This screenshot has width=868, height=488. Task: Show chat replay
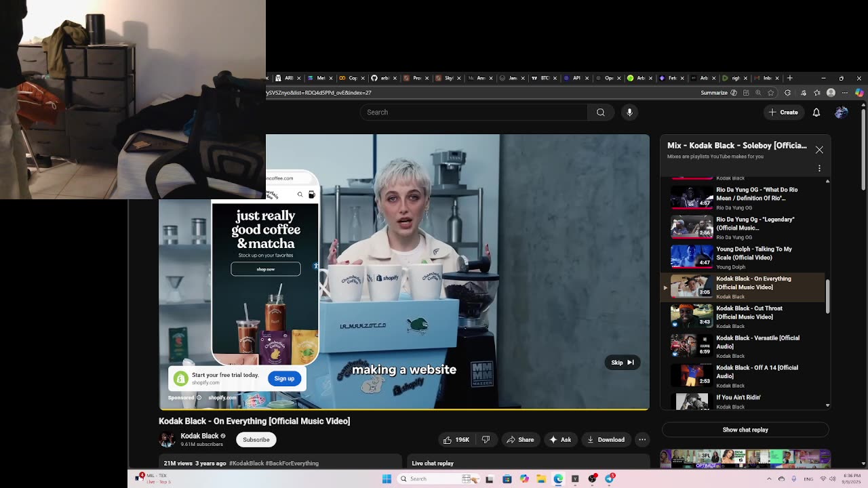[x=745, y=430]
